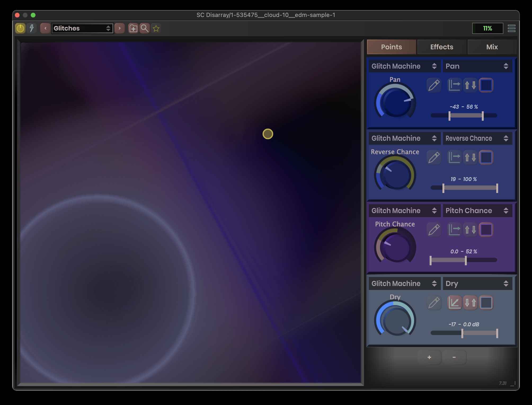Toggle the yellow power bypass button
Image resolution: width=532 pixels, height=405 pixels.
(20, 28)
